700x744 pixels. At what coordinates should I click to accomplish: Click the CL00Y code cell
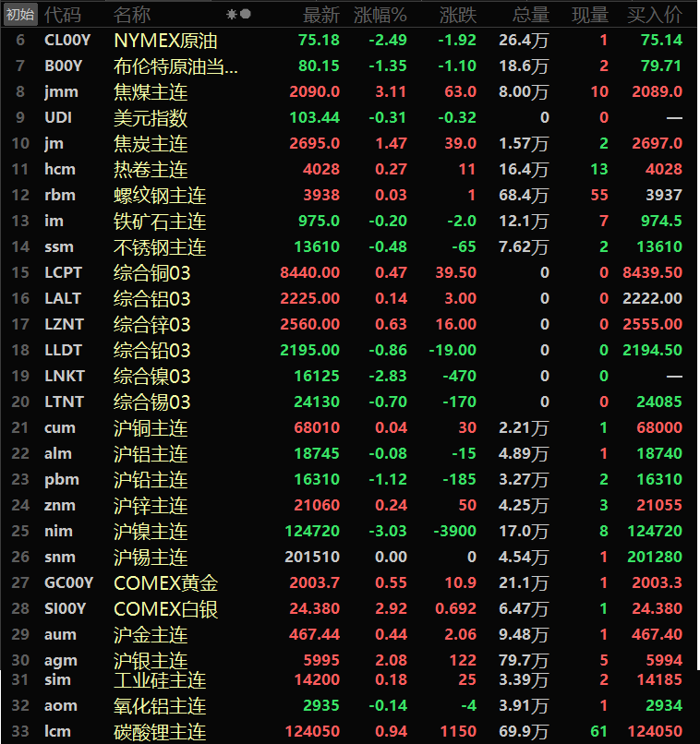click(67, 41)
